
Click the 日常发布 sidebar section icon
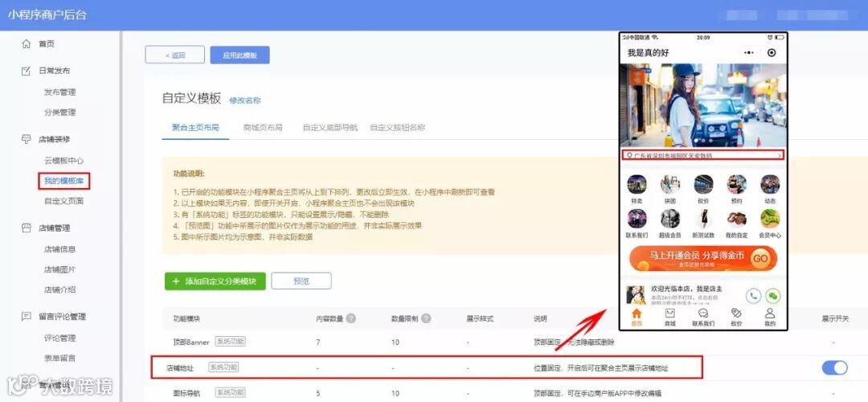point(26,70)
